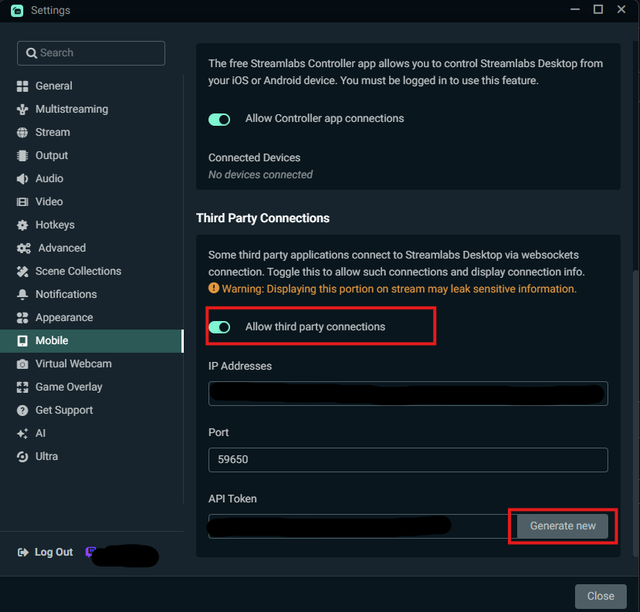
Task: Click the Log Out arrow icon
Action: (23, 552)
